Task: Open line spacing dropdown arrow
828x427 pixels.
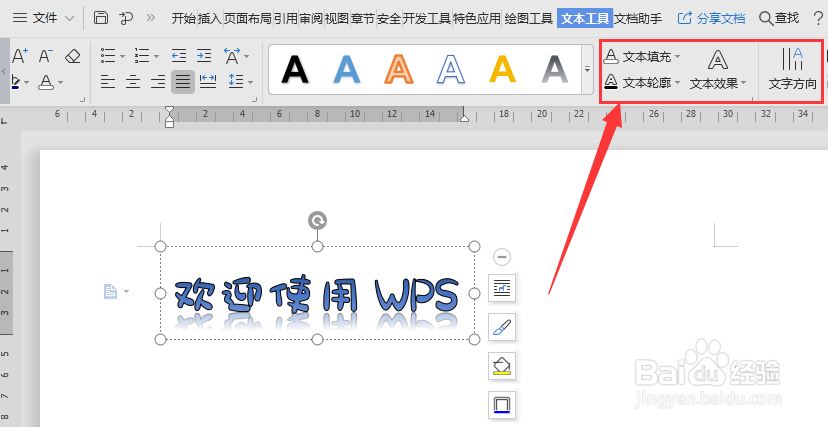Action: pos(250,82)
